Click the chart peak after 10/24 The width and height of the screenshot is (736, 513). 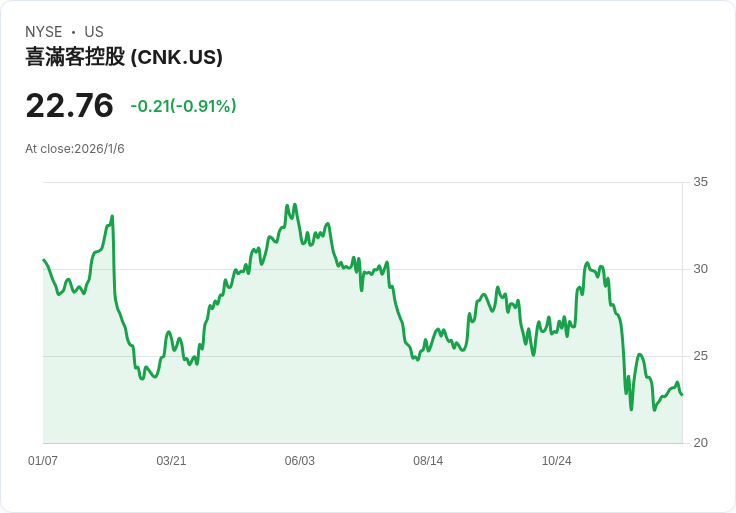tap(587, 263)
